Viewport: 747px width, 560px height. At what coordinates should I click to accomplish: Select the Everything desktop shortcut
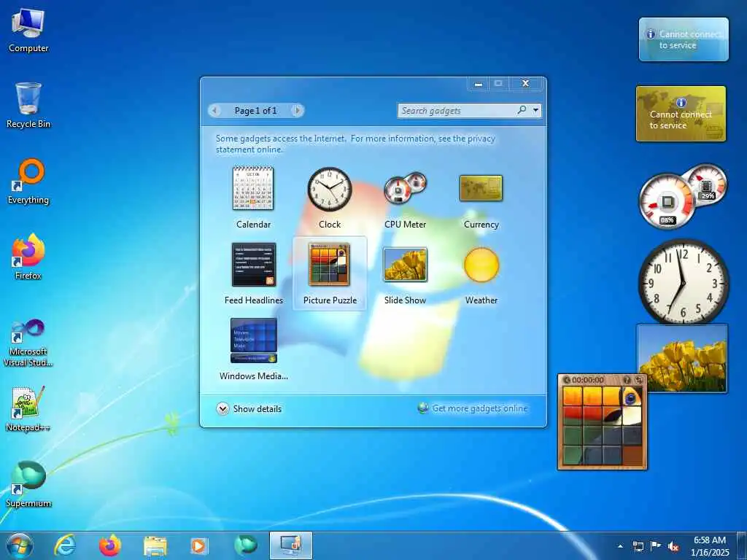[x=28, y=182]
